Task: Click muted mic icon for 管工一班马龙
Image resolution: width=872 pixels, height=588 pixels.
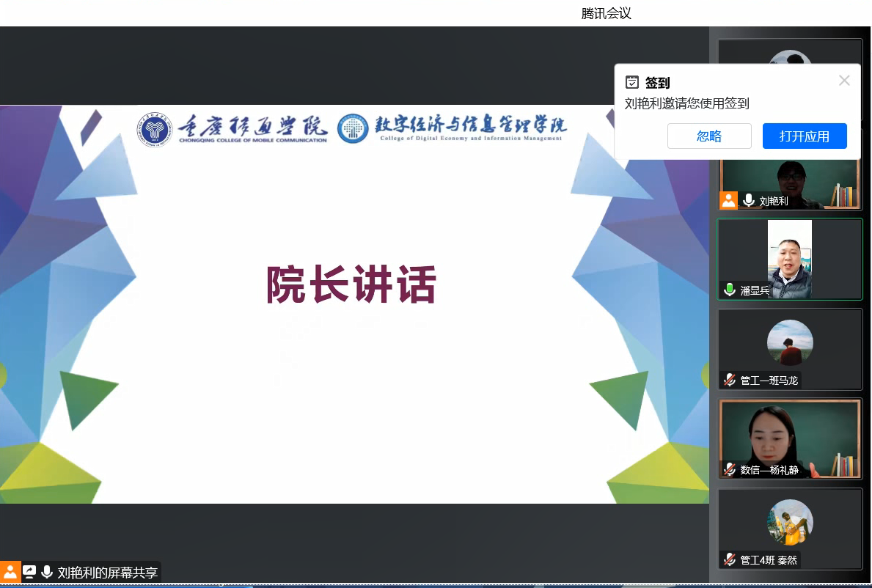Action: click(x=730, y=380)
